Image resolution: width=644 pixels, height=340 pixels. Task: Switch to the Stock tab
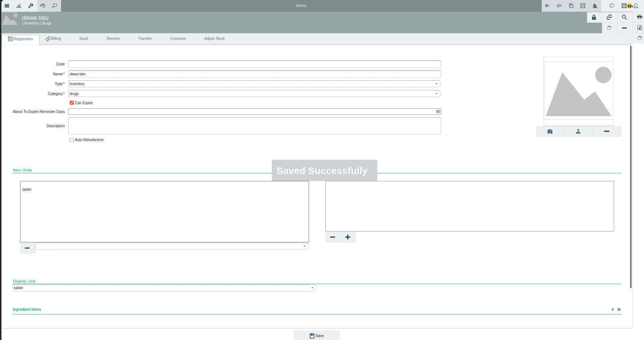(x=84, y=39)
